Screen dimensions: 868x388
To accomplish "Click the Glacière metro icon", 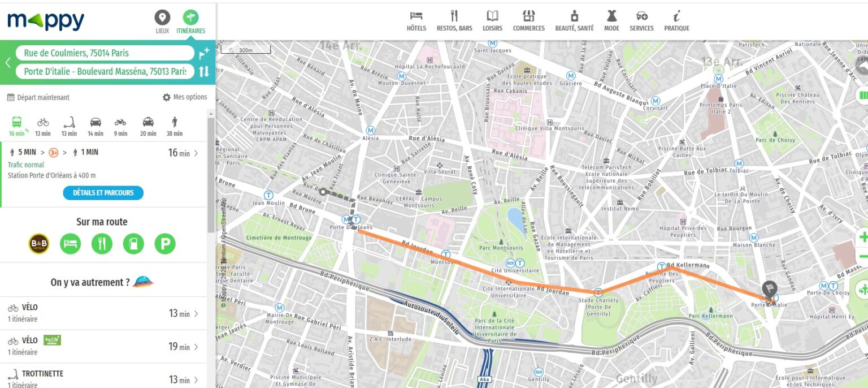I will pos(571,76).
